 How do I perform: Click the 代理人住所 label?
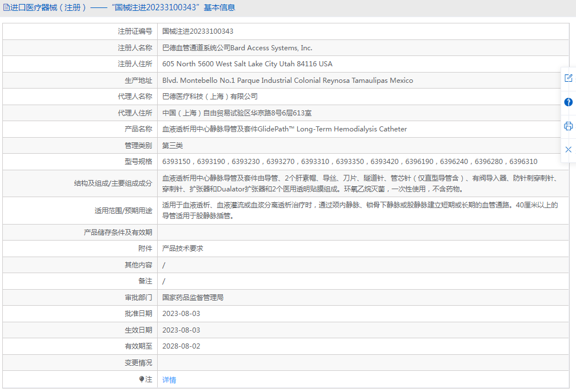[x=135, y=113]
